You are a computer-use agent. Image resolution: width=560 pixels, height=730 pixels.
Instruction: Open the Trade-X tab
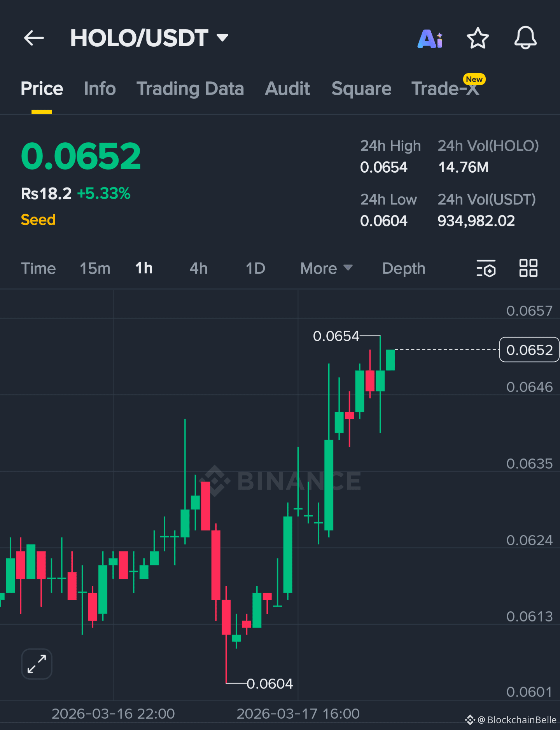[446, 89]
